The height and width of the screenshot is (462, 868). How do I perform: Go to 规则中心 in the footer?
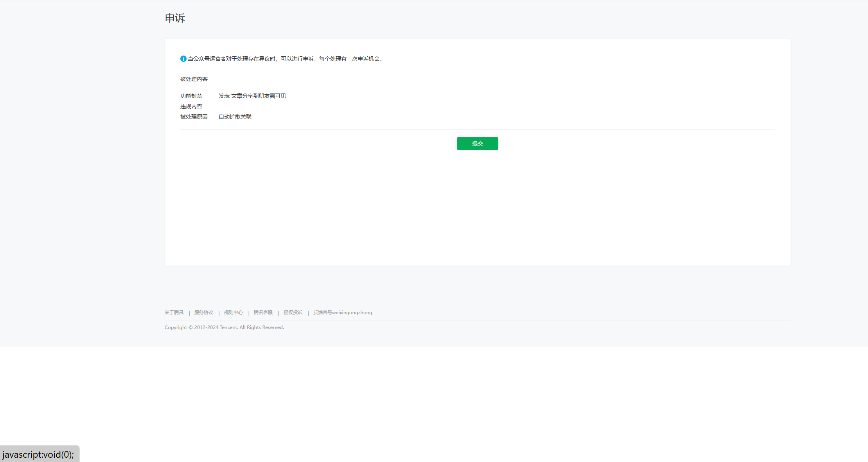tap(233, 313)
